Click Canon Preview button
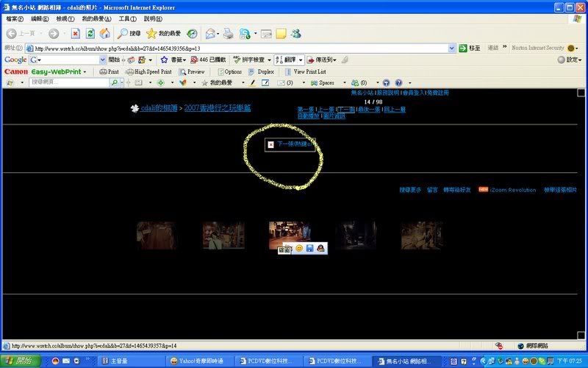Screen dimensions: 588x368 click(192, 71)
